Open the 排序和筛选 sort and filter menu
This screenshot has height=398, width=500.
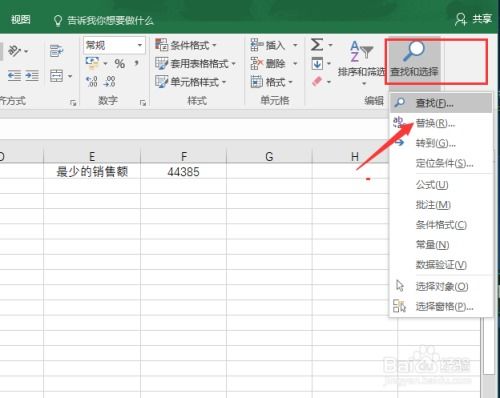[x=361, y=62]
